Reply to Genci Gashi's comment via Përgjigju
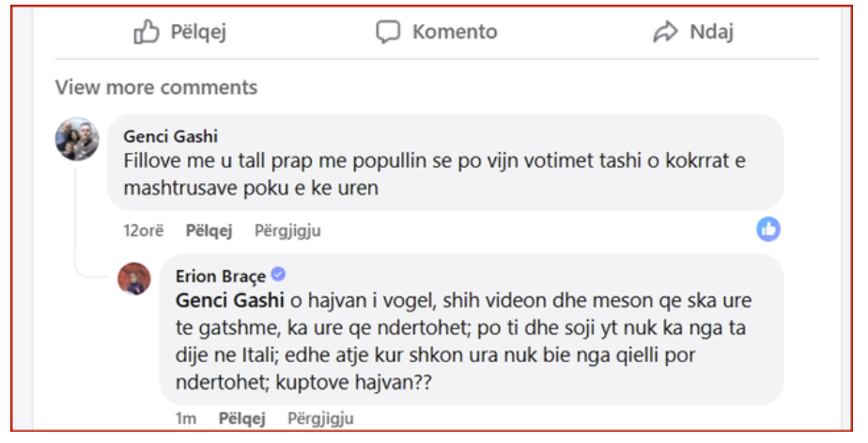 coord(287,230)
